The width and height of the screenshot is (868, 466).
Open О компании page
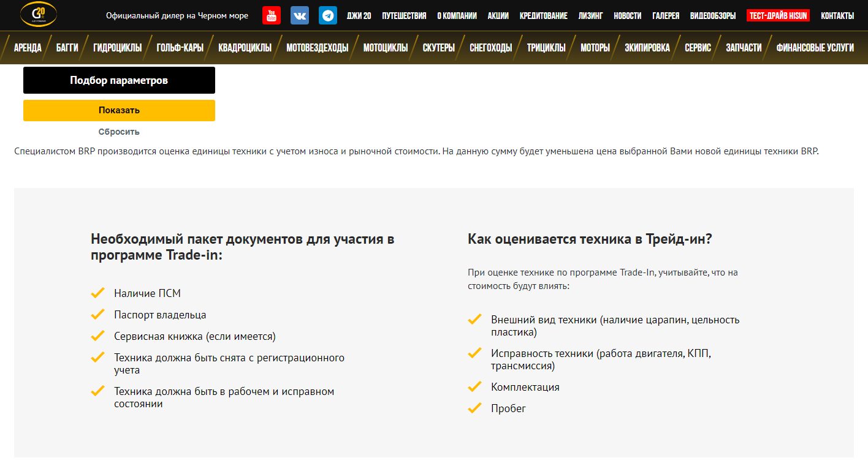pyautogui.click(x=457, y=16)
